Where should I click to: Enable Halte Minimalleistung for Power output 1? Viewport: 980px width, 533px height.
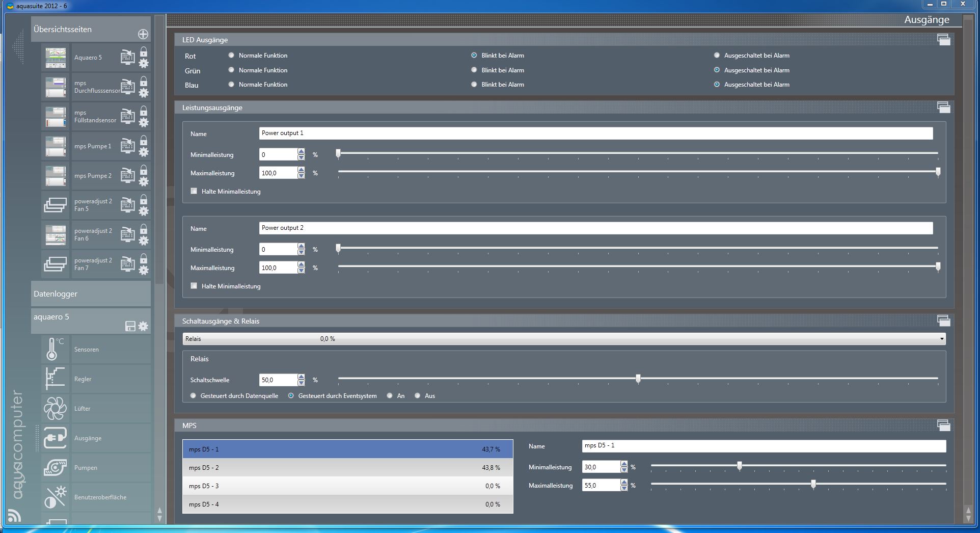[194, 191]
